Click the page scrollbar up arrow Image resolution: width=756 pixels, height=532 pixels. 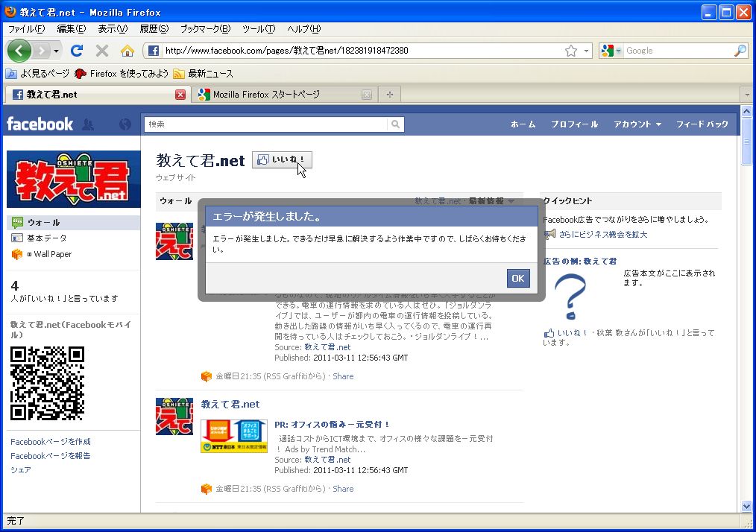point(746,112)
